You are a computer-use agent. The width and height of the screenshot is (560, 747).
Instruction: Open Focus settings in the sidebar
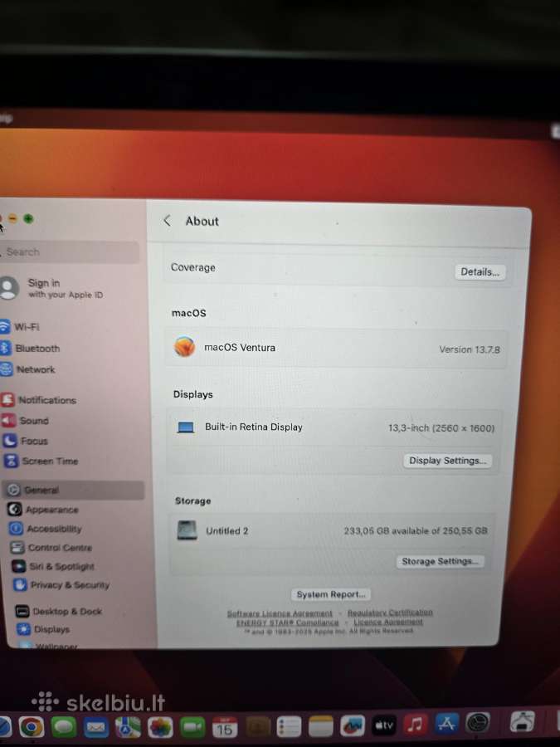pos(33,442)
